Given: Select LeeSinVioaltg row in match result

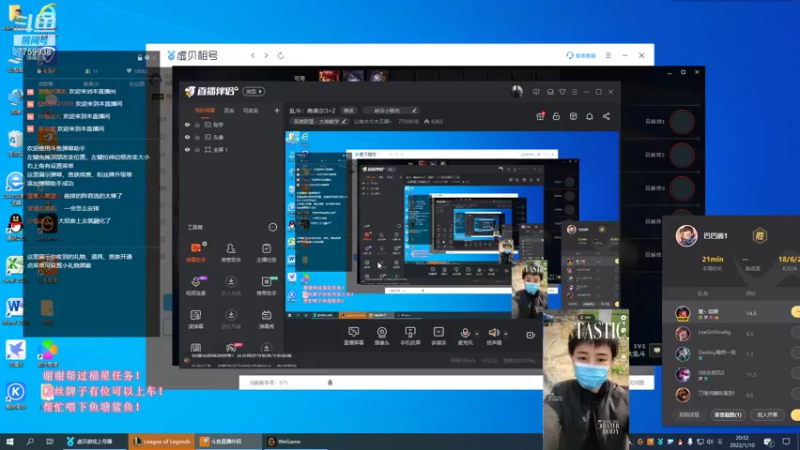Looking at the screenshot, I should click(x=731, y=333).
